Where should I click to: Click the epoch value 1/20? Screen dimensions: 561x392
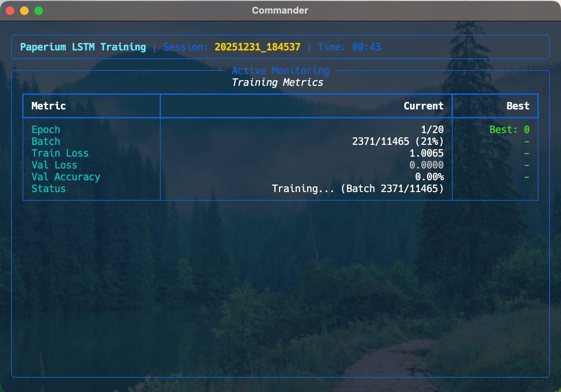click(432, 129)
